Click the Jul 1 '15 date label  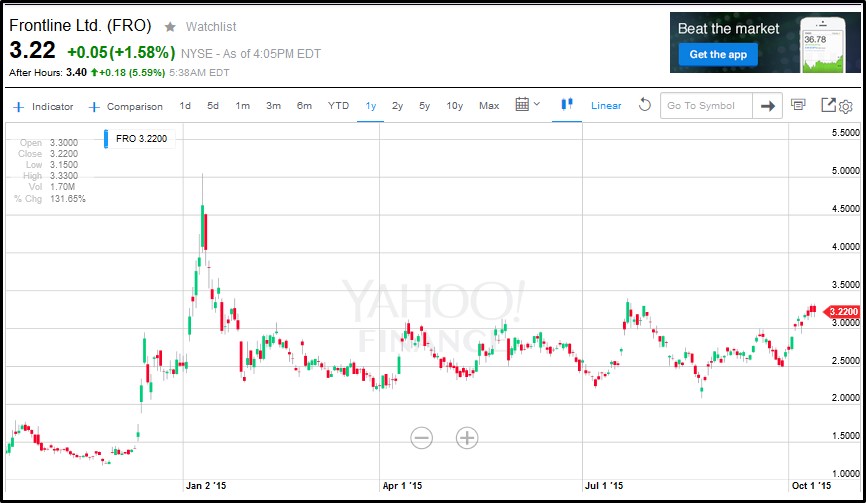(604, 486)
